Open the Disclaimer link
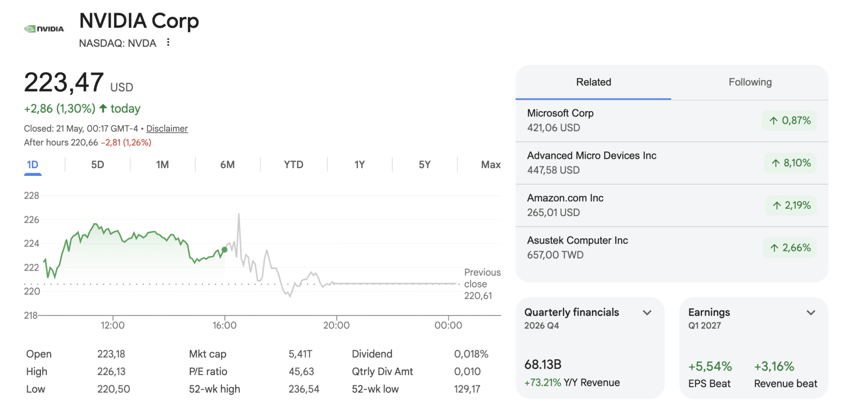This screenshot has height=416, width=868. coord(167,129)
